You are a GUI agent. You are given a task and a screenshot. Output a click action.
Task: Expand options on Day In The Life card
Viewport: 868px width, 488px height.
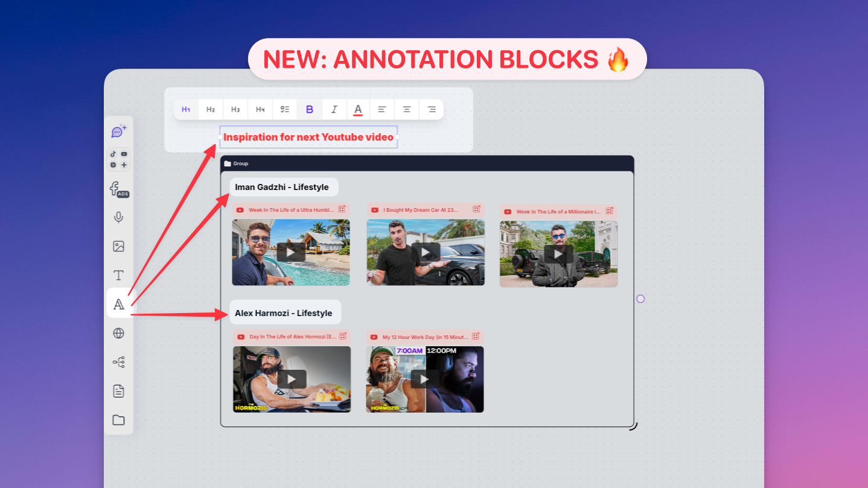[x=343, y=336]
